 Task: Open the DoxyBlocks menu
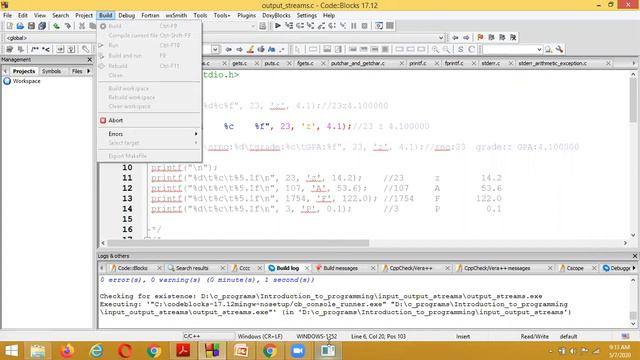click(276, 16)
